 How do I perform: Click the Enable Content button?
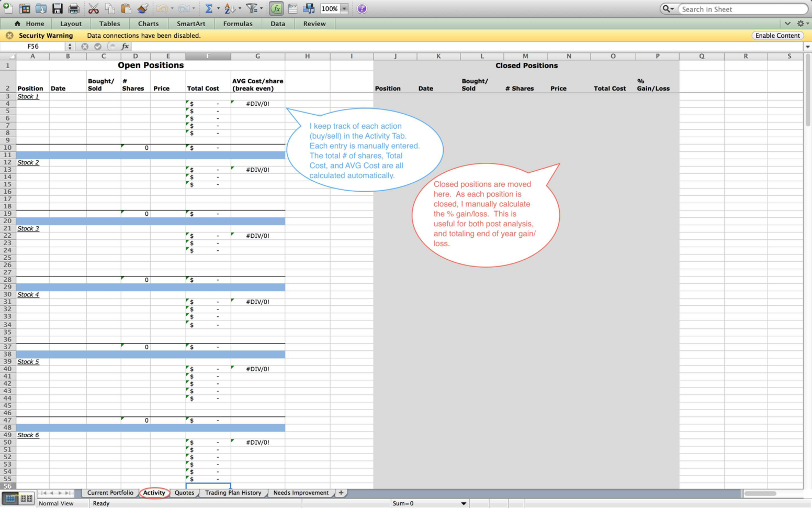click(777, 36)
